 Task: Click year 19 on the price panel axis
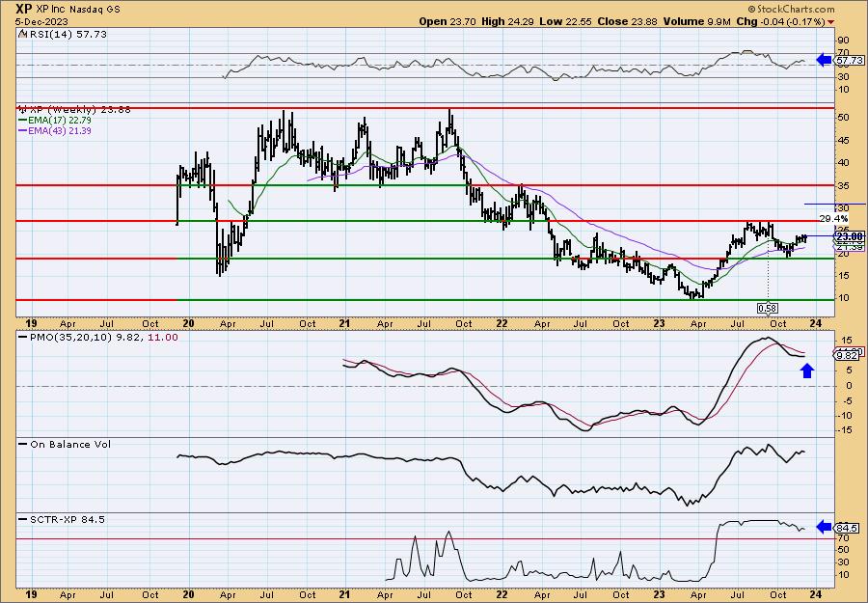[32, 324]
